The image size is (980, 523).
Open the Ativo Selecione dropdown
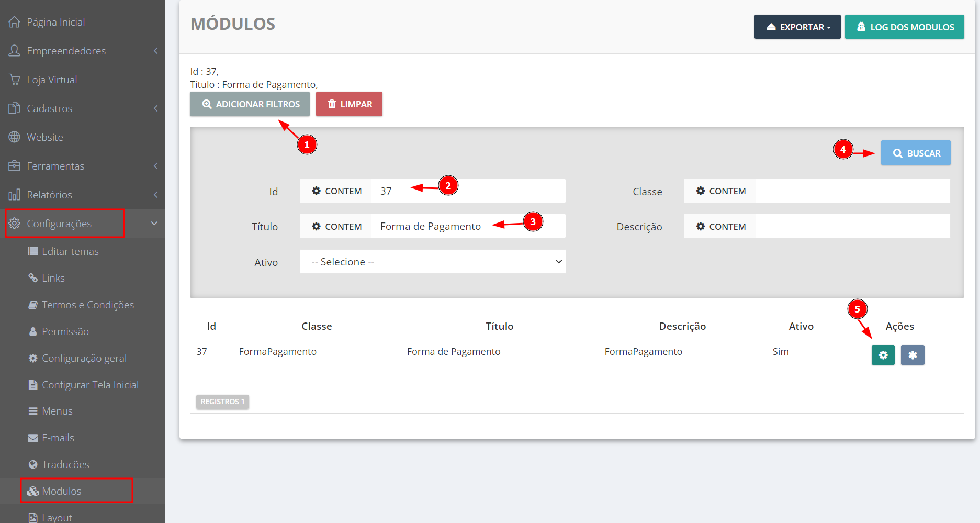point(433,262)
